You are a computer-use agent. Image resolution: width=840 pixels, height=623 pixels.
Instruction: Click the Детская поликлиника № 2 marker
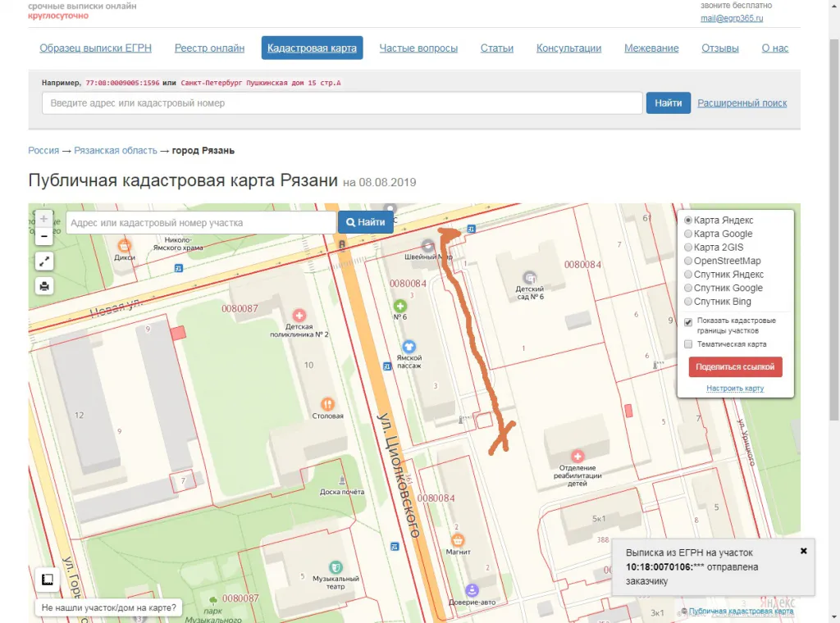299,315
